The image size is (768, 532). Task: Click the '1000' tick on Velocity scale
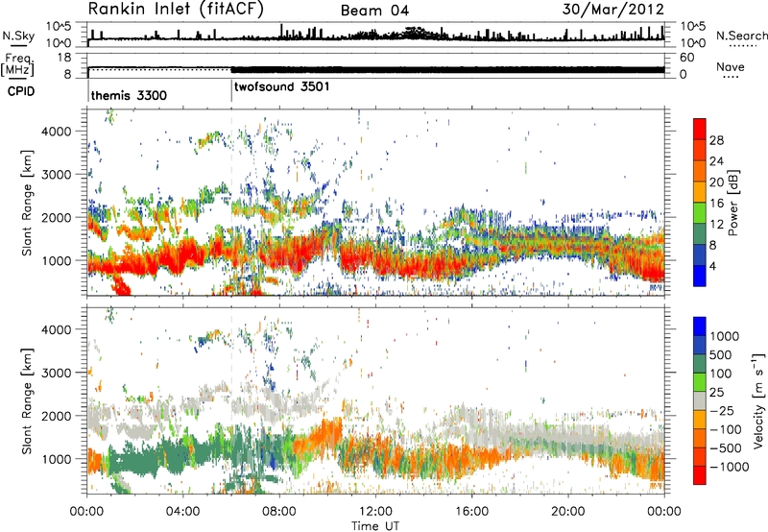click(x=725, y=336)
